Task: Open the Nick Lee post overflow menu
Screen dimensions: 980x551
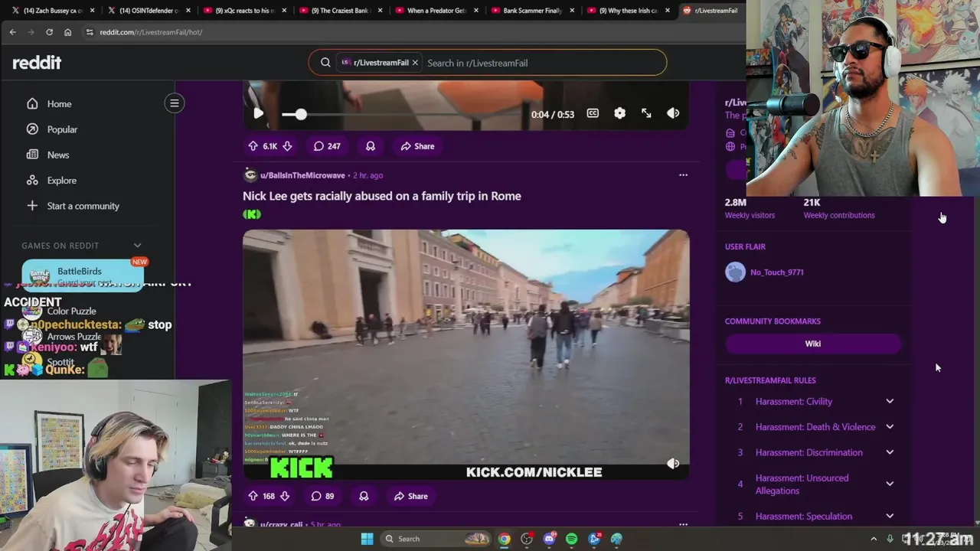Action: (683, 175)
